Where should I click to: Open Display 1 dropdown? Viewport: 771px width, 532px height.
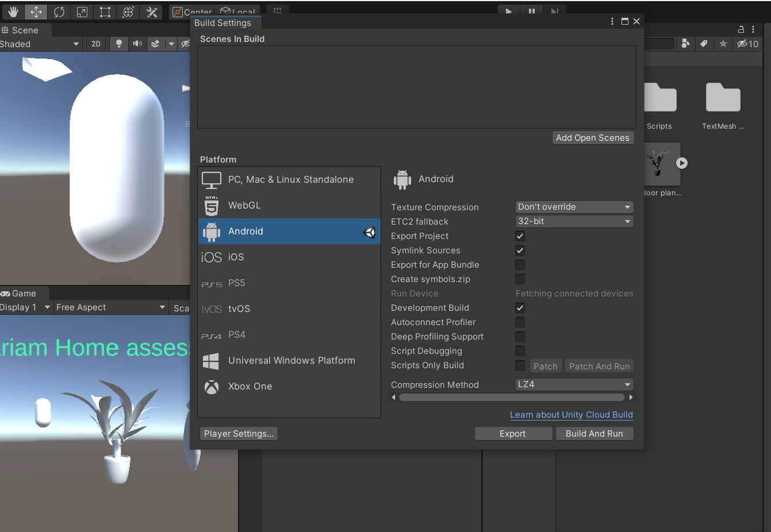click(25, 307)
